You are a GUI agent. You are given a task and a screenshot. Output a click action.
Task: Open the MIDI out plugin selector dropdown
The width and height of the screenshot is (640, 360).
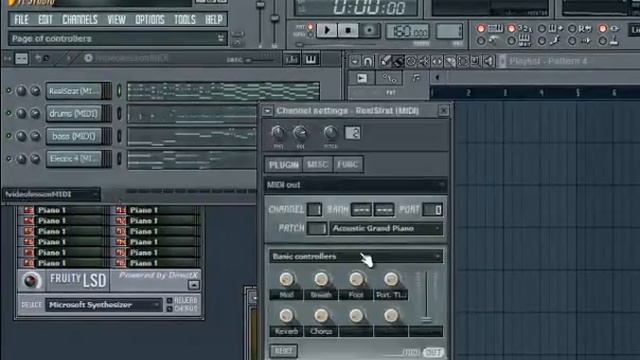(x=355, y=185)
